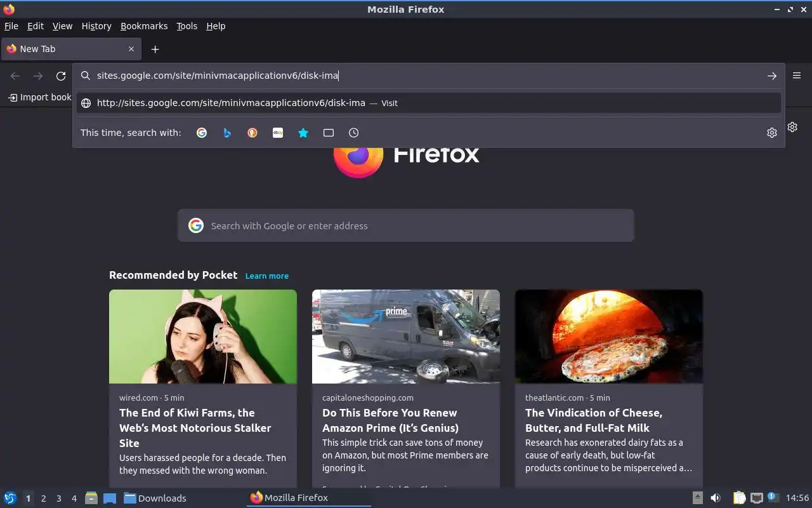Image resolution: width=812 pixels, height=508 pixels.
Task: Open search settings gear in URL dropdown
Action: pos(772,133)
